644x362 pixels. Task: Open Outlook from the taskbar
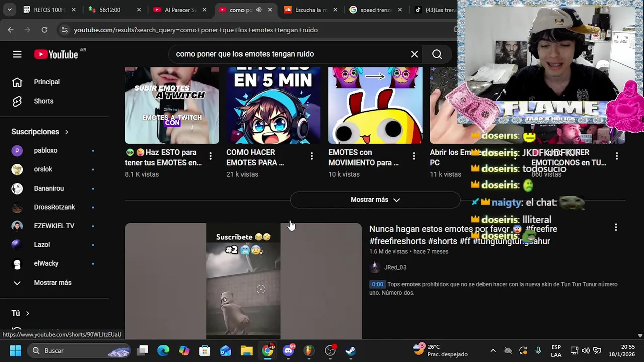(225, 351)
